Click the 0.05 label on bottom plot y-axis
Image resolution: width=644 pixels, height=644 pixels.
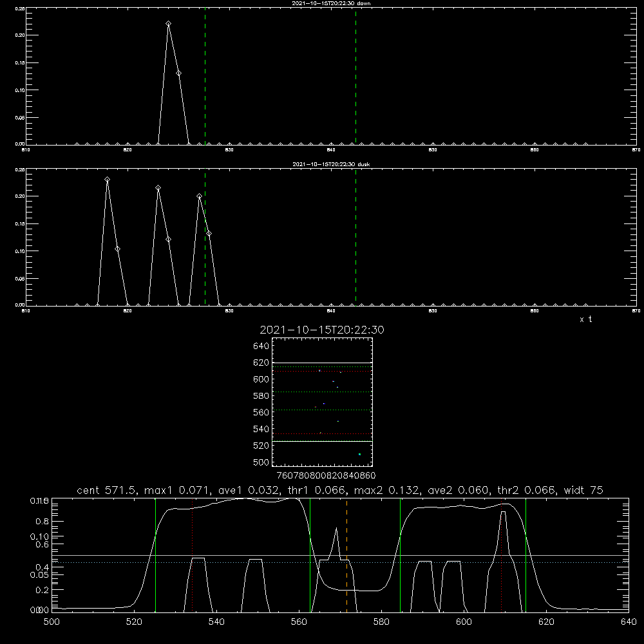click(39, 574)
